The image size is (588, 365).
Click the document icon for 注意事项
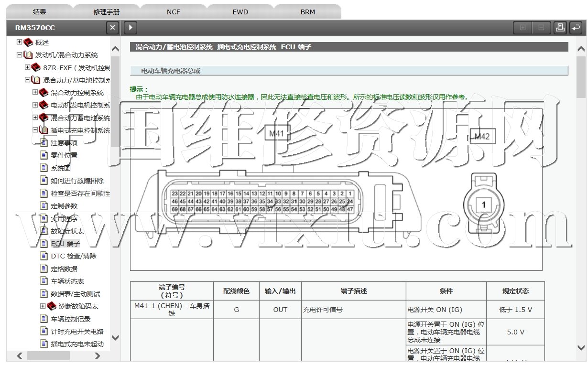coord(44,143)
